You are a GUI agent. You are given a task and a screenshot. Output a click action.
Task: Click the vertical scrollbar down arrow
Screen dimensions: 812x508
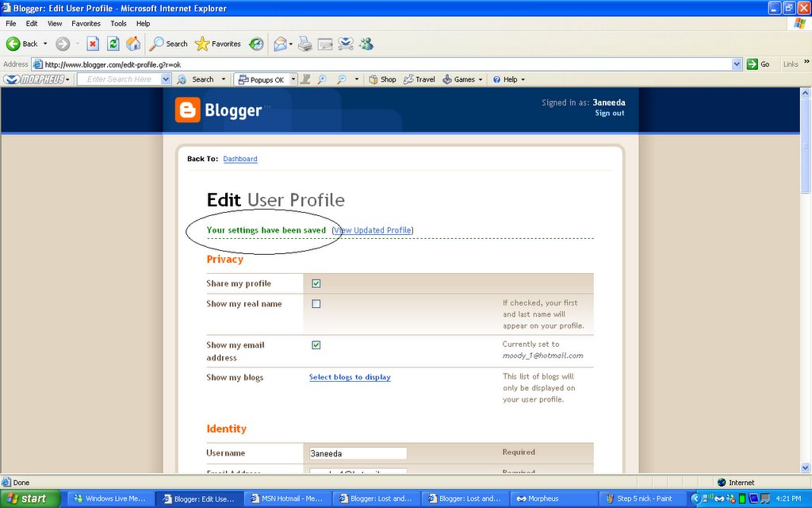point(806,467)
